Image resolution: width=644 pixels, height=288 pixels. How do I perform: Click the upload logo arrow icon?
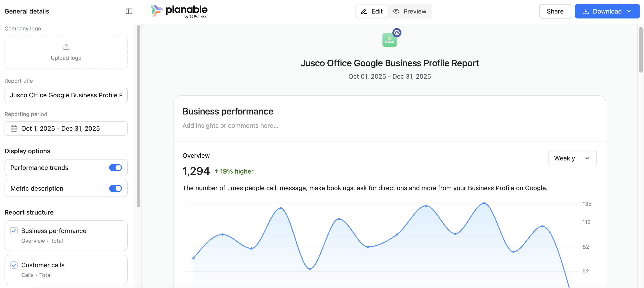point(66,47)
